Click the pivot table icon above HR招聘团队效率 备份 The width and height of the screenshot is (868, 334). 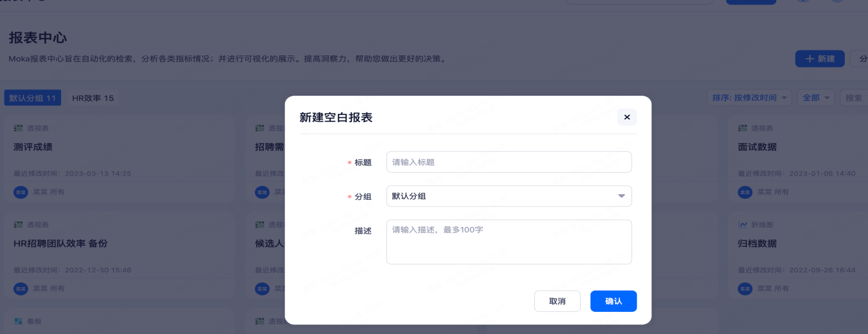tap(18, 225)
